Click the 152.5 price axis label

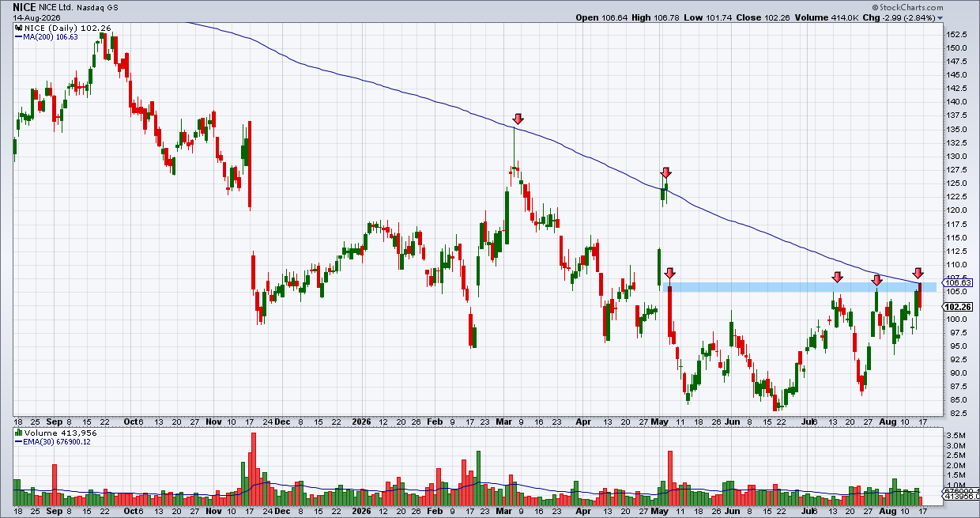point(957,35)
